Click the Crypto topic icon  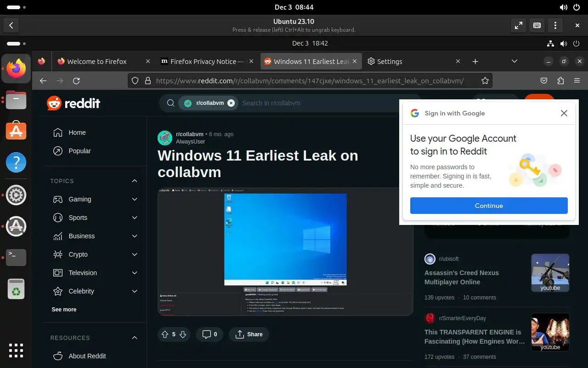point(58,254)
